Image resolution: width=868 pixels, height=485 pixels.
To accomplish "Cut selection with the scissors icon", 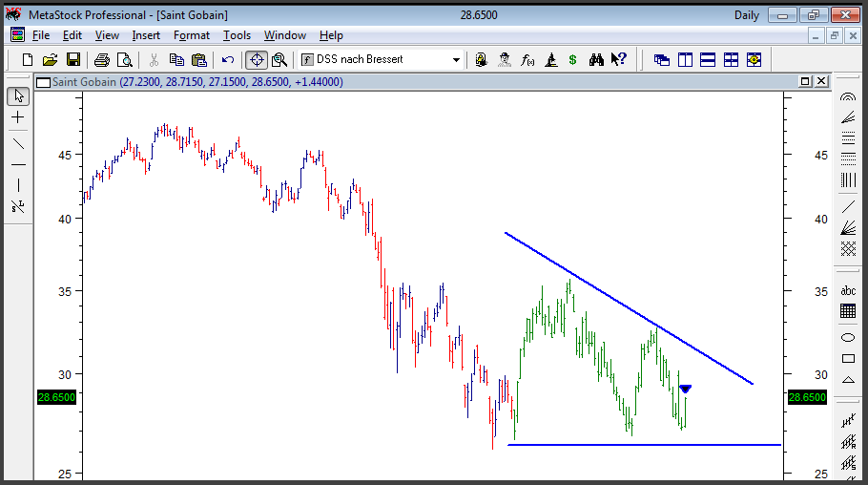I will click(154, 59).
